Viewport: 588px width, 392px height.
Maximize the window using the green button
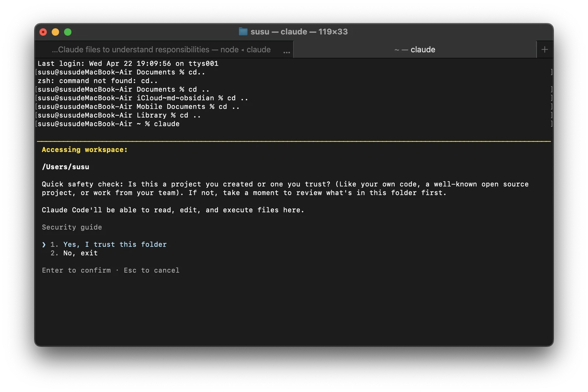pos(68,32)
